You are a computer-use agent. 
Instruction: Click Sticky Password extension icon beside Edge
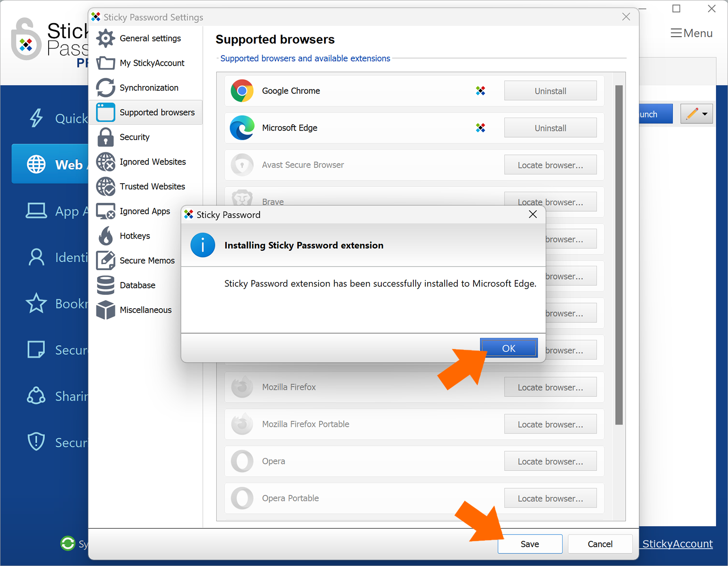click(x=480, y=128)
